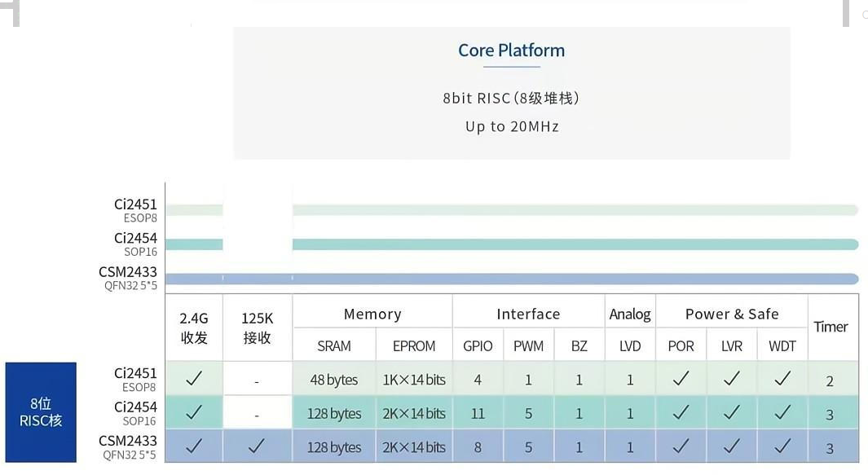
Task: Click the Ci2454 125K dash cell
Action: [x=257, y=415]
